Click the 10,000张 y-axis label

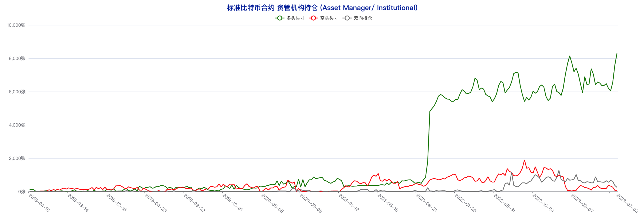pyautogui.click(x=16, y=25)
